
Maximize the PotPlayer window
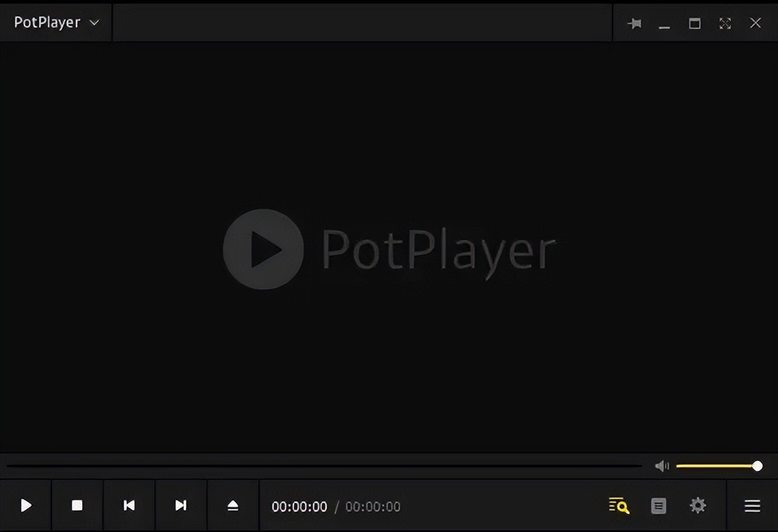click(x=695, y=23)
